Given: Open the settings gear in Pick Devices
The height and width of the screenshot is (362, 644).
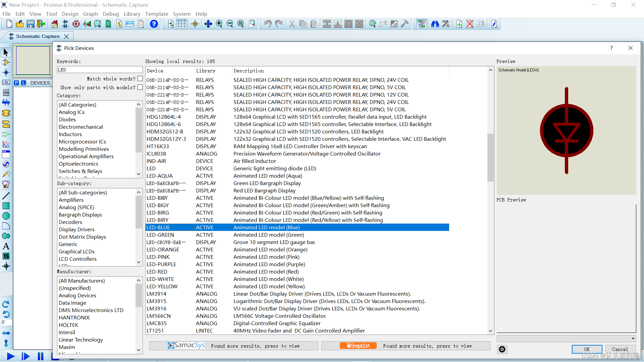Looking at the screenshot, I should click(502, 349).
